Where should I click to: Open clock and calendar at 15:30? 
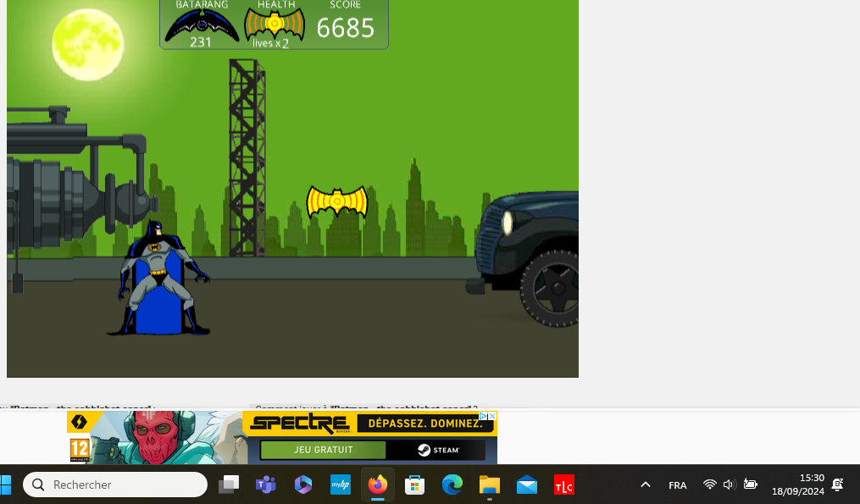coord(798,485)
